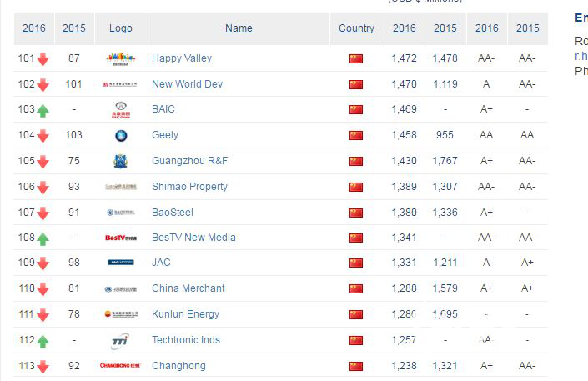588x381 pixels.
Task: Select the 1,336 value for BaoSteel
Action: 445,213
